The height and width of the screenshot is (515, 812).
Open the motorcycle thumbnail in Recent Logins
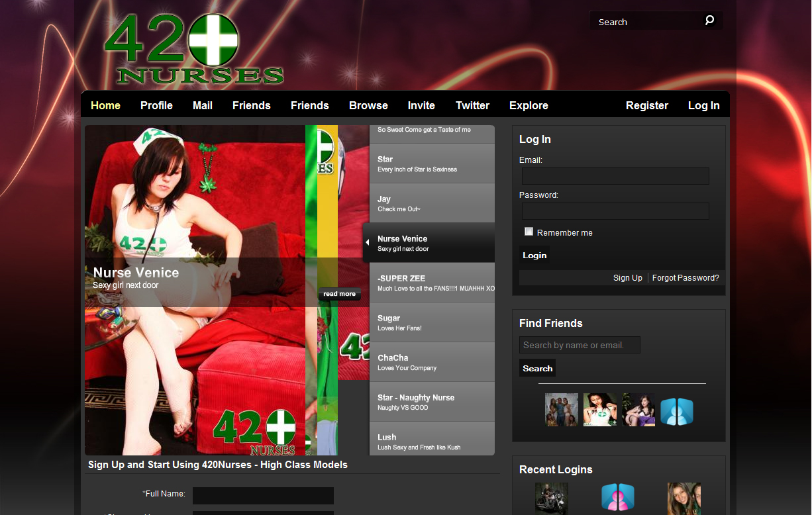point(552,498)
